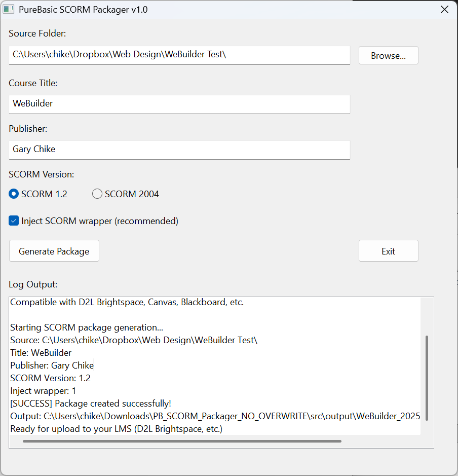Viewport: 458px width, 476px height.
Task: Click the Ready for upload log line
Action: click(x=116, y=429)
